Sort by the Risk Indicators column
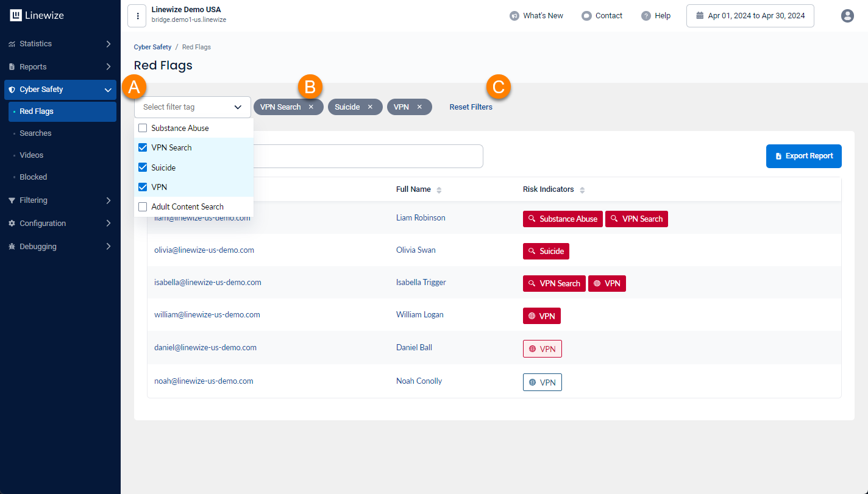Image resolution: width=868 pixels, height=494 pixels. coord(582,190)
